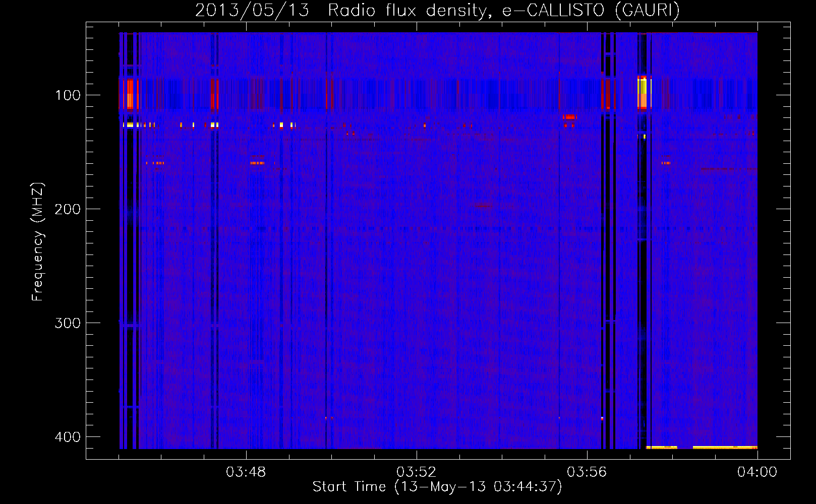The image size is (816, 504).
Task: Click the 100 frequency tick label
Action: coord(68,95)
